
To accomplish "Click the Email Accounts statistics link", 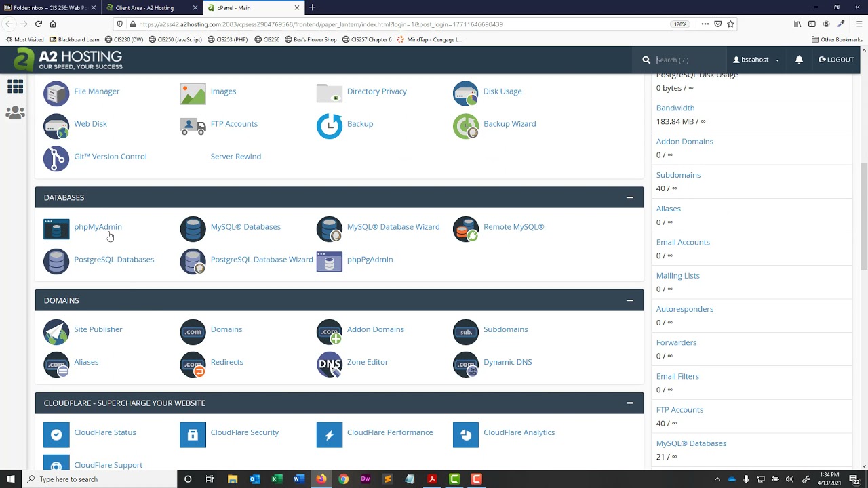I will [683, 242].
